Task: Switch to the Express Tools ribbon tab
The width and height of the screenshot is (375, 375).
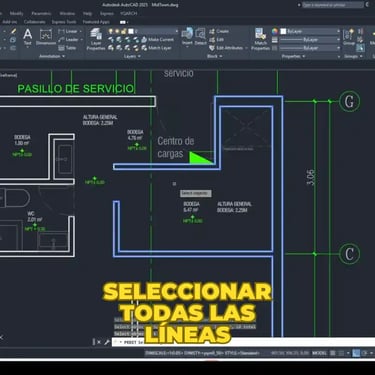Action: 64,22
